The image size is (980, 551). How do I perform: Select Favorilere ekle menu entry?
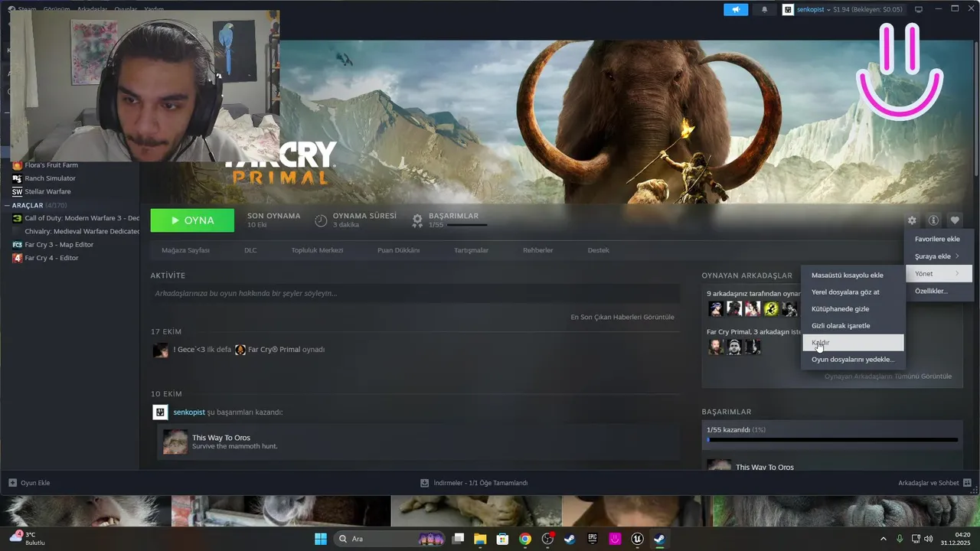click(937, 239)
